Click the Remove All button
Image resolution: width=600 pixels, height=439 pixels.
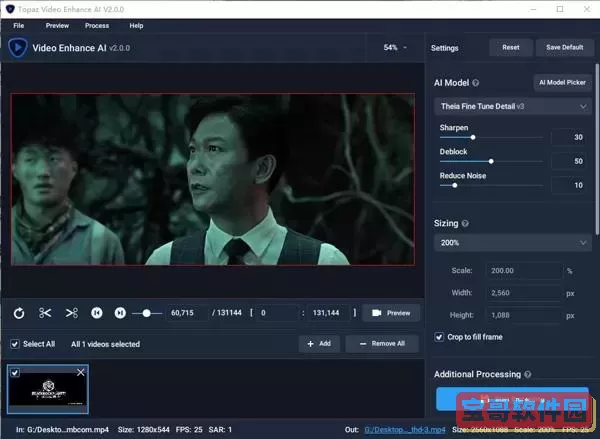[382, 344]
